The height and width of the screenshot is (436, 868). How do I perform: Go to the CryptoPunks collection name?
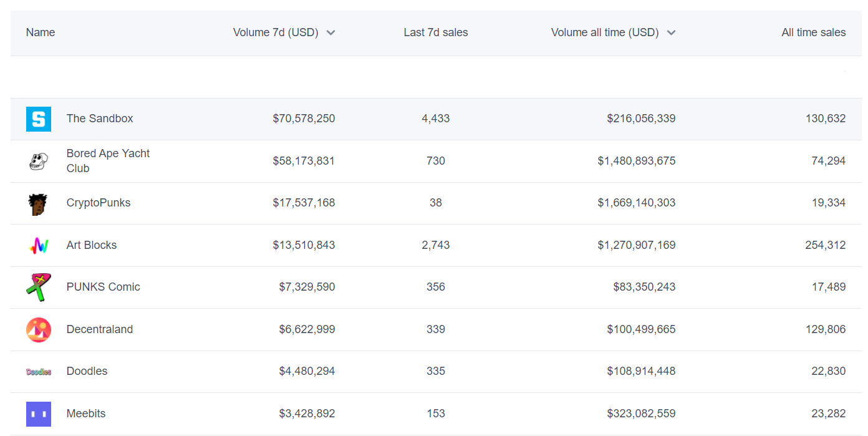(x=99, y=203)
